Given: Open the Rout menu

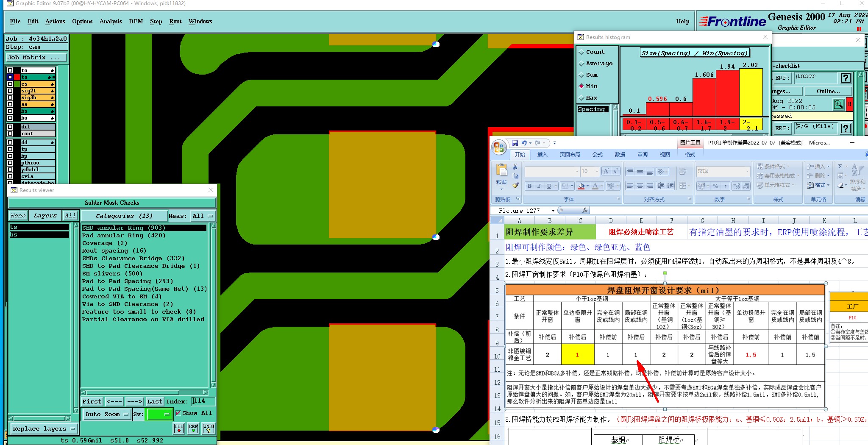Looking at the screenshot, I should pyautogui.click(x=175, y=21).
